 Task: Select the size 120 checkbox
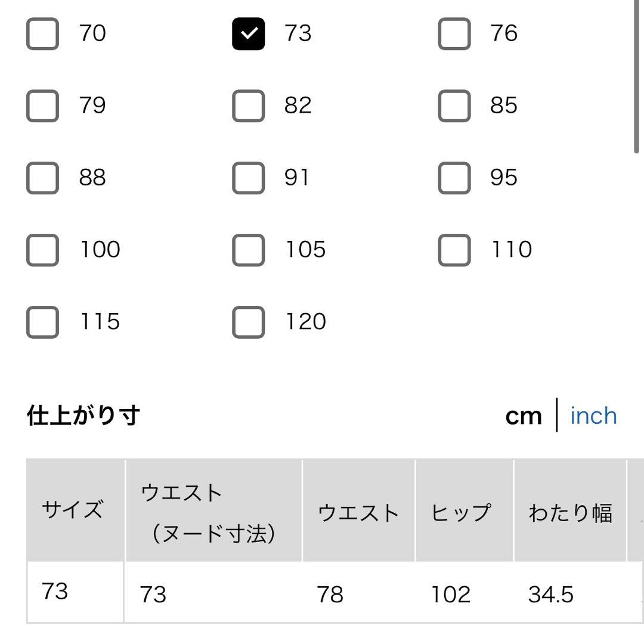(248, 322)
